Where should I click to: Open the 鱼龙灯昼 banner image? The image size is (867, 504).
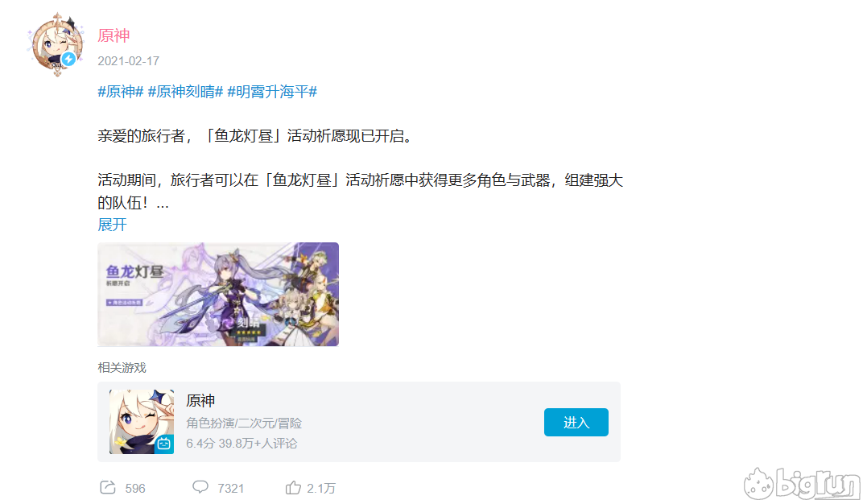click(218, 295)
